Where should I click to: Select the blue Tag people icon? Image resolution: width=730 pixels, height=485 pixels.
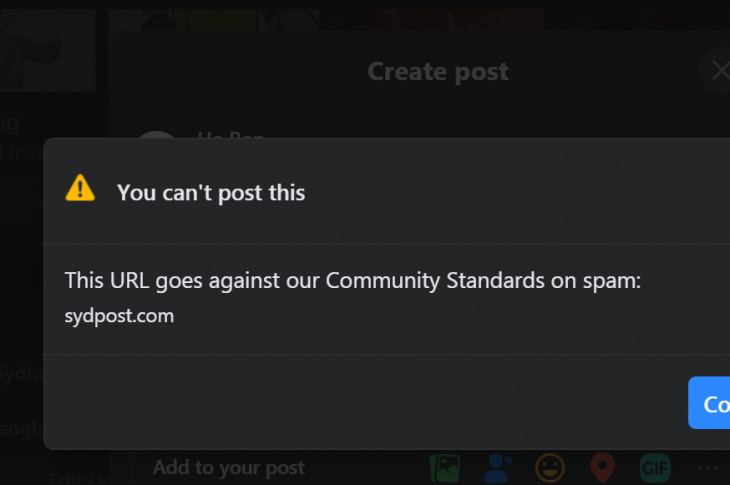498,468
